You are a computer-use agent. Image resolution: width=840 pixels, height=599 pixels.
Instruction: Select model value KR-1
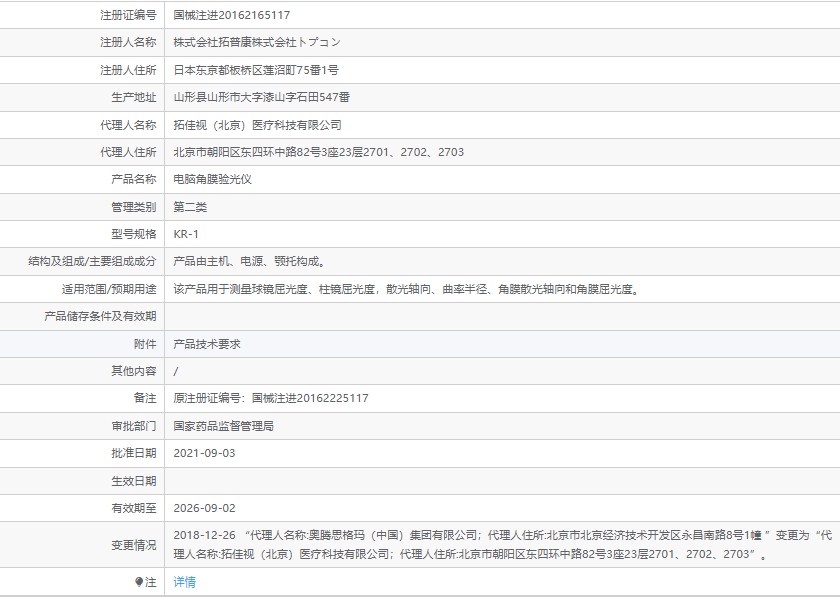point(186,234)
